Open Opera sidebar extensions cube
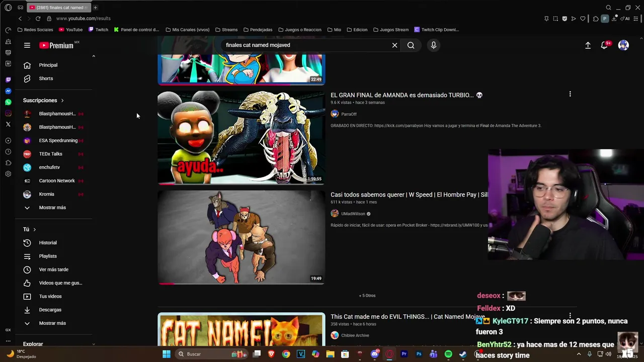This screenshot has width=644, height=362. click(8, 163)
